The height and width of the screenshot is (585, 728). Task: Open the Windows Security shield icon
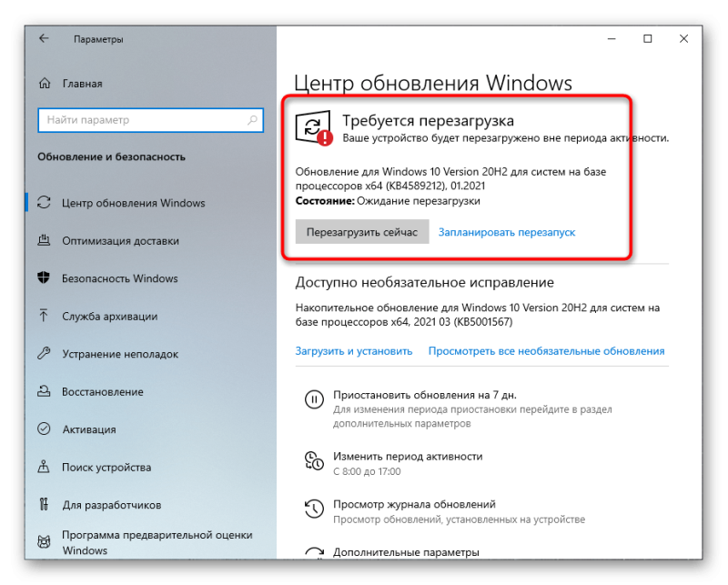(44, 277)
